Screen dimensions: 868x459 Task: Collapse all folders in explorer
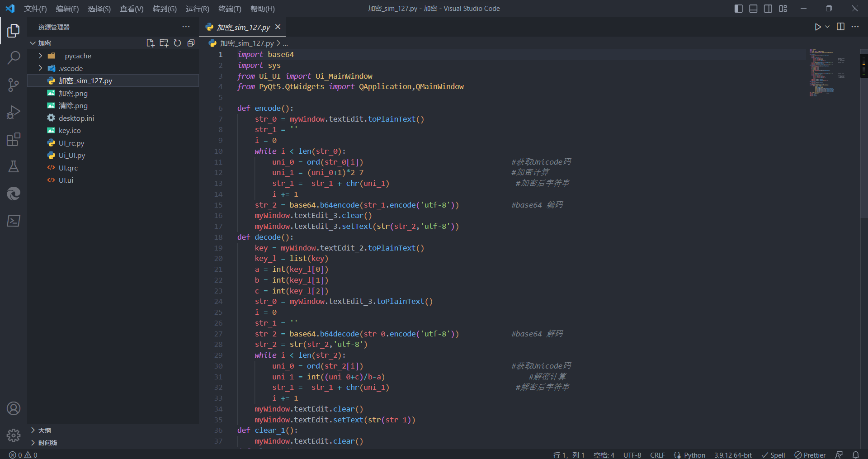click(x=191, y=43)
